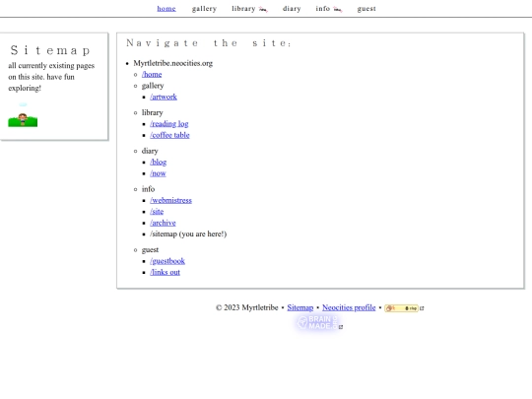The height and width of the screenshot is (399, 532).
Task: Click the 'info' heading in sitemap list
Action: click(148, 189)
